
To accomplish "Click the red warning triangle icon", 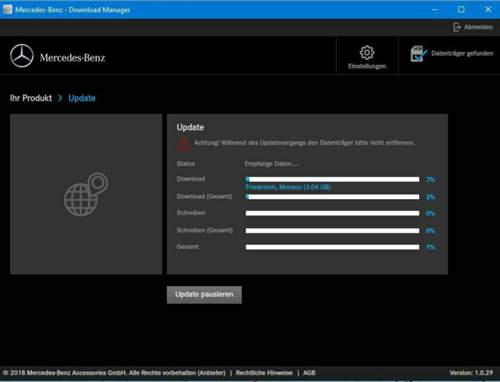I will pyautogui.click(x=183, y=144).
